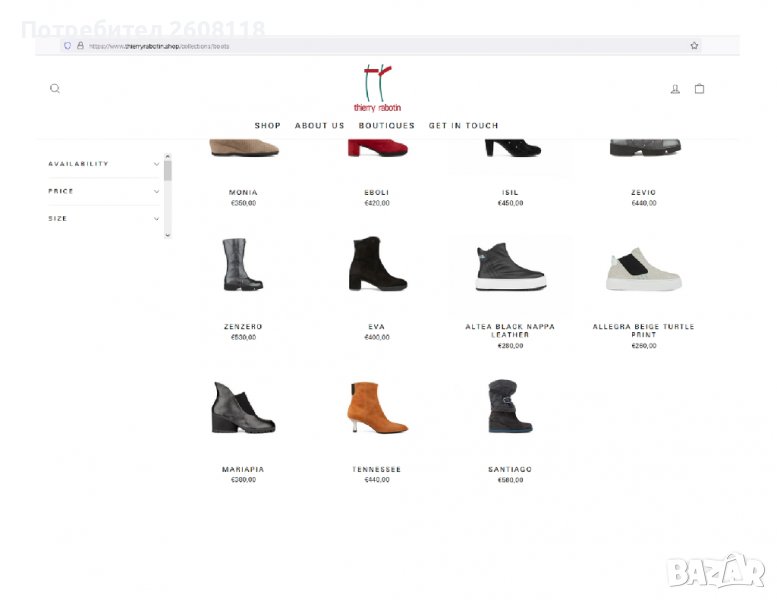Click the filter sidebar scrollbar

(x=167, y=172)
